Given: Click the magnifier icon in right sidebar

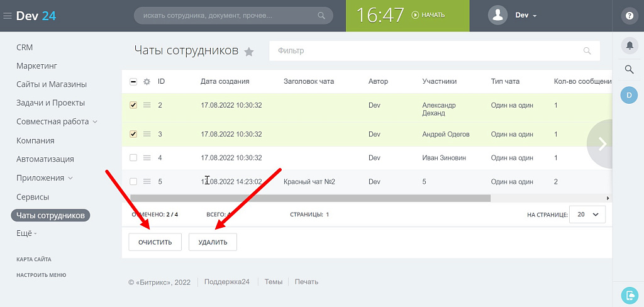Looking at the screenshot, I should [x=629, y=70].
